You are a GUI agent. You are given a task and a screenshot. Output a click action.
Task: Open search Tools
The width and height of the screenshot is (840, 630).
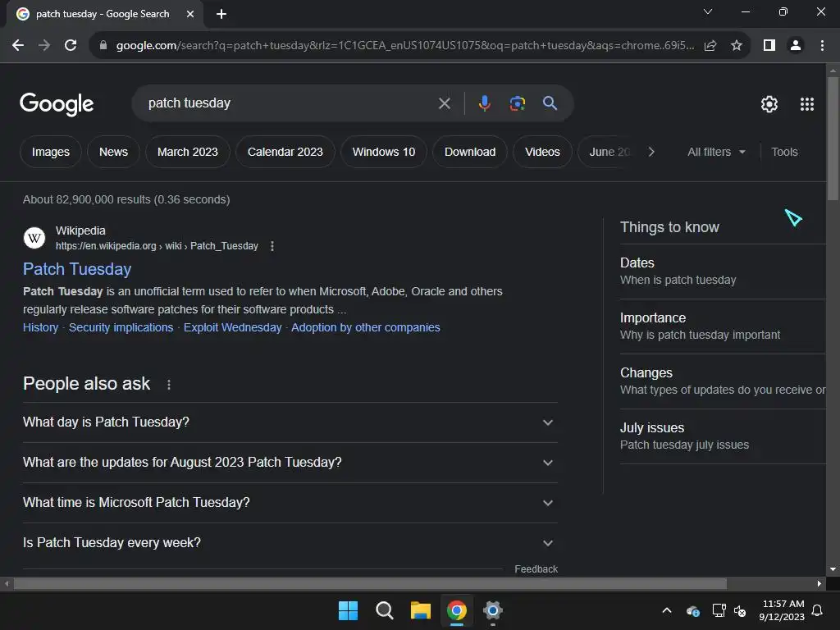tap(784, 152)
